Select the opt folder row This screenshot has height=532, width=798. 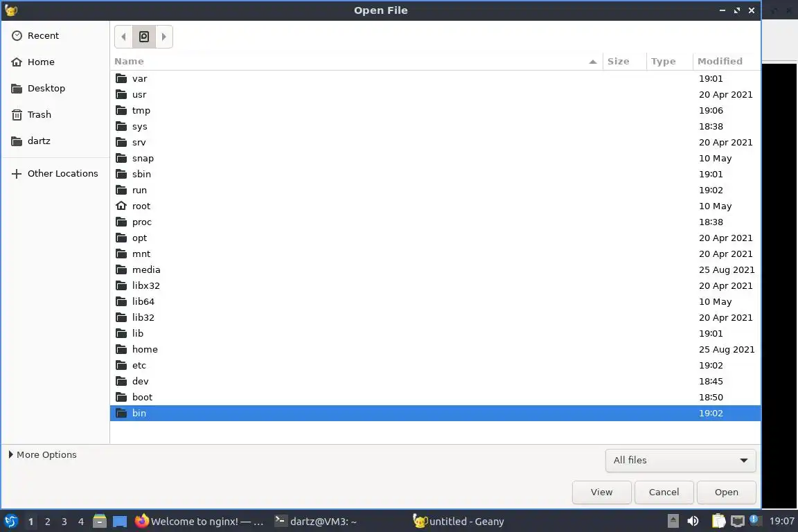pyautogui.click(x=435, y=238)
